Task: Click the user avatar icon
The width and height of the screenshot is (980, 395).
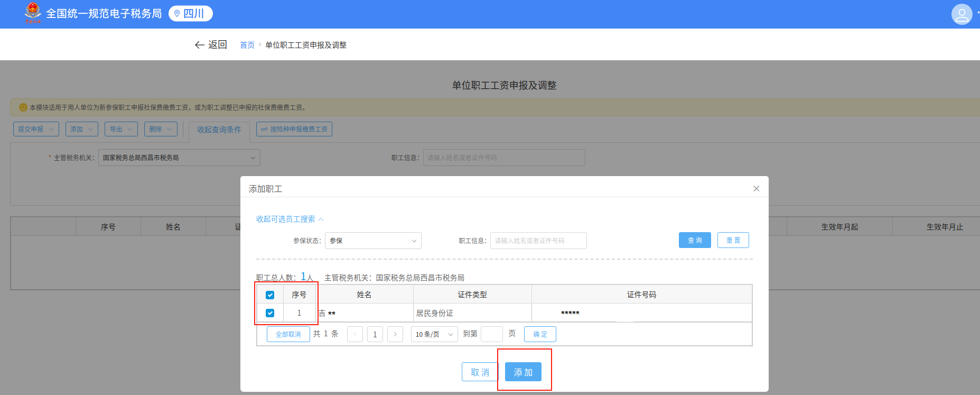Action: 962,14
